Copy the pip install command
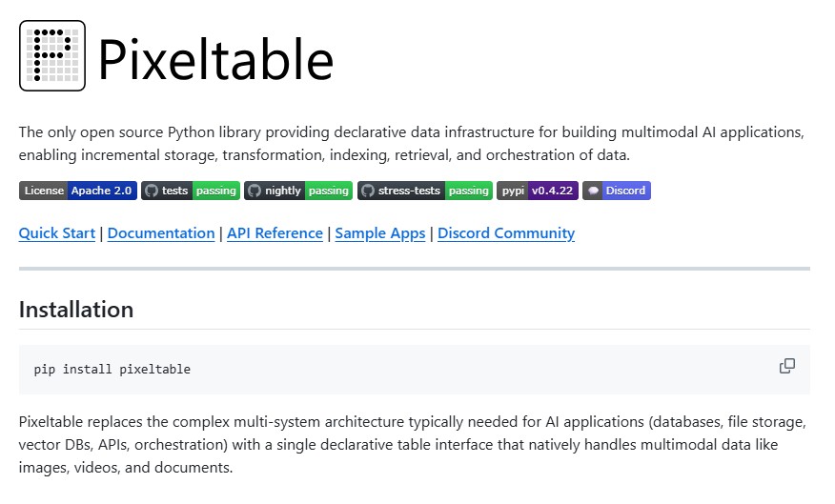This screenshot has height=504, width=835. [787, 366]
